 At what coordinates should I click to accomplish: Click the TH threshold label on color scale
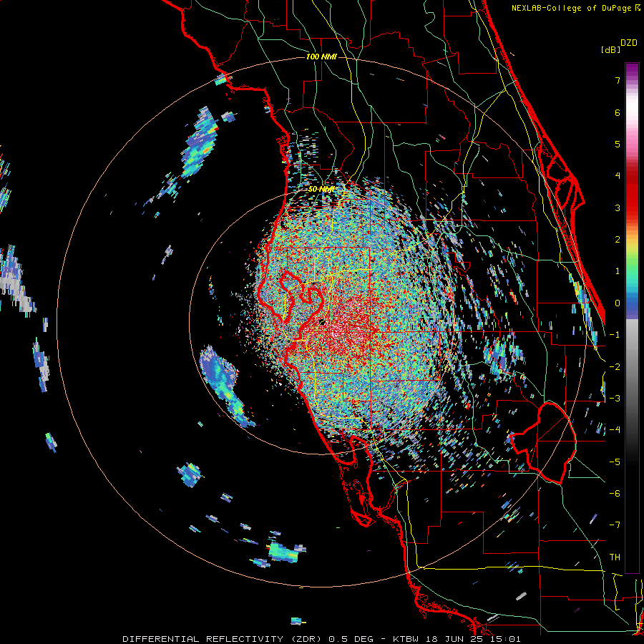coord(615,557)
